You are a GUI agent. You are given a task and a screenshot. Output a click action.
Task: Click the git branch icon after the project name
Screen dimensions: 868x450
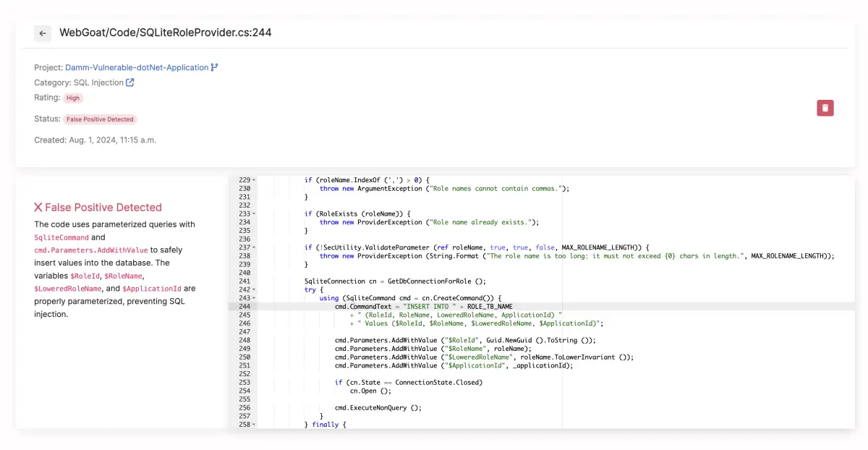click(x=213, y=67)
